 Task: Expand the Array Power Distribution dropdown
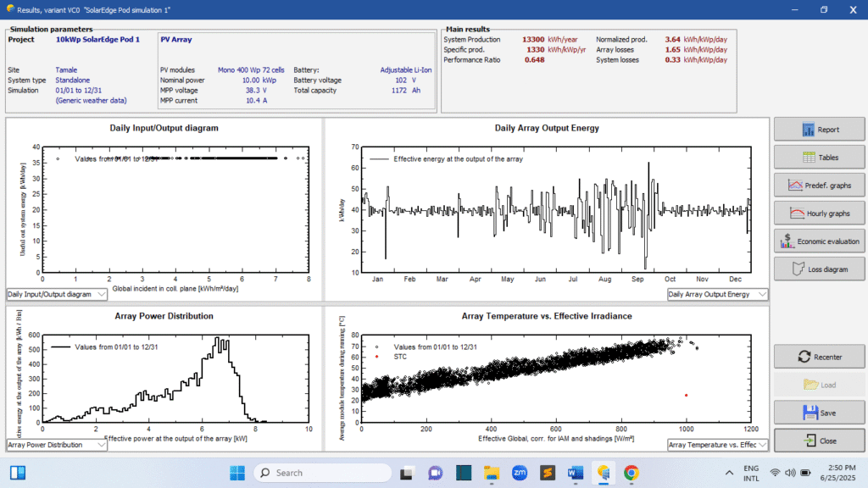[x=57, y=444]
